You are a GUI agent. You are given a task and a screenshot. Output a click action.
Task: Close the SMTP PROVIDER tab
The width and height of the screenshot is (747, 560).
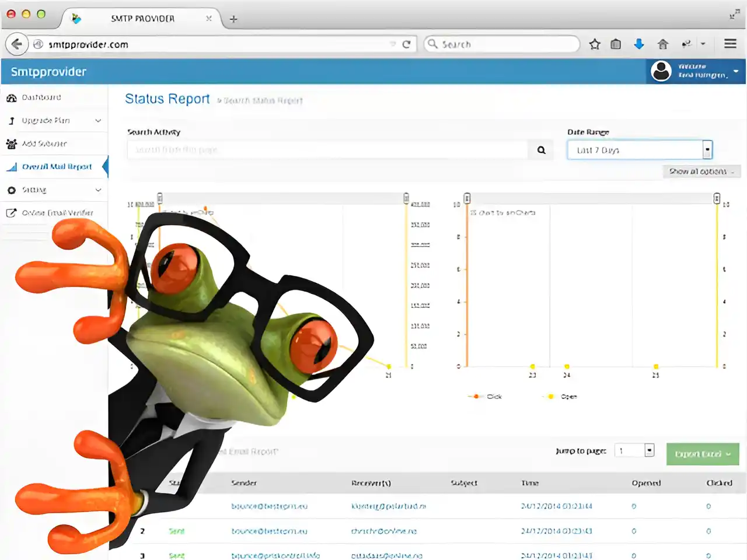(208, 19)
